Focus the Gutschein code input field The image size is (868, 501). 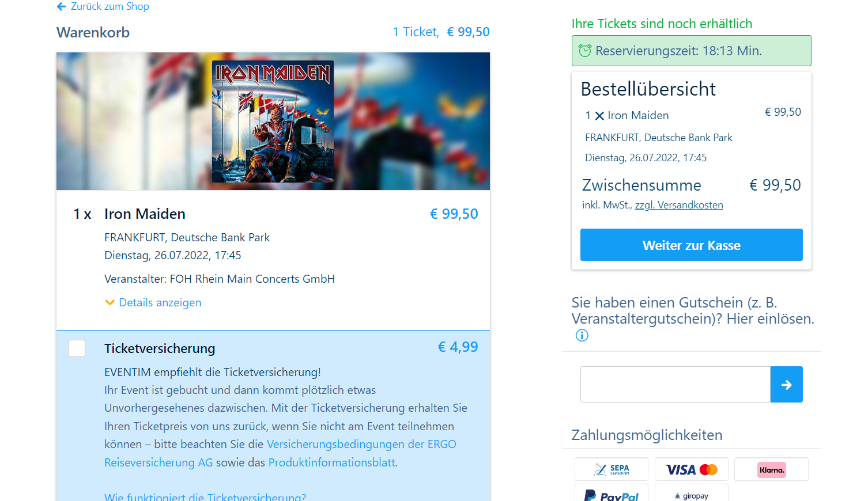point(675,384)
